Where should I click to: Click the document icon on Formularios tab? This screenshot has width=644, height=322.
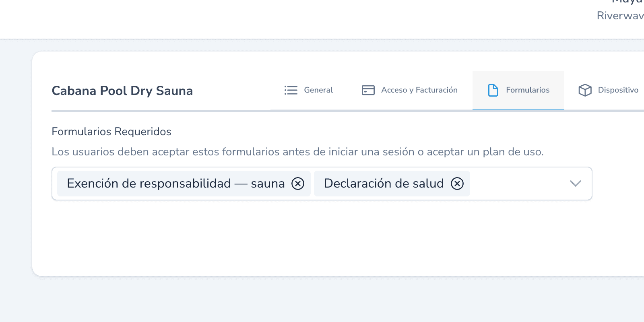493,90
